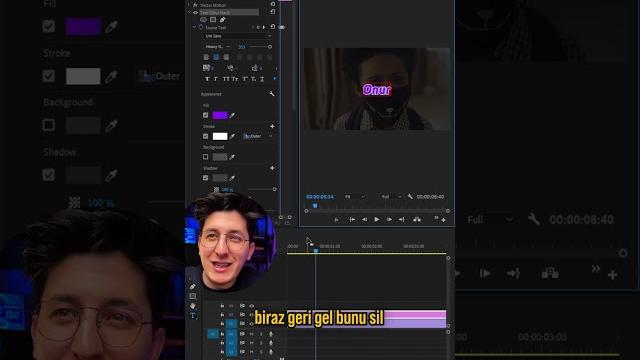Open the font family dropdown
This screenshot has height=360, width=640.
point(238,36)
